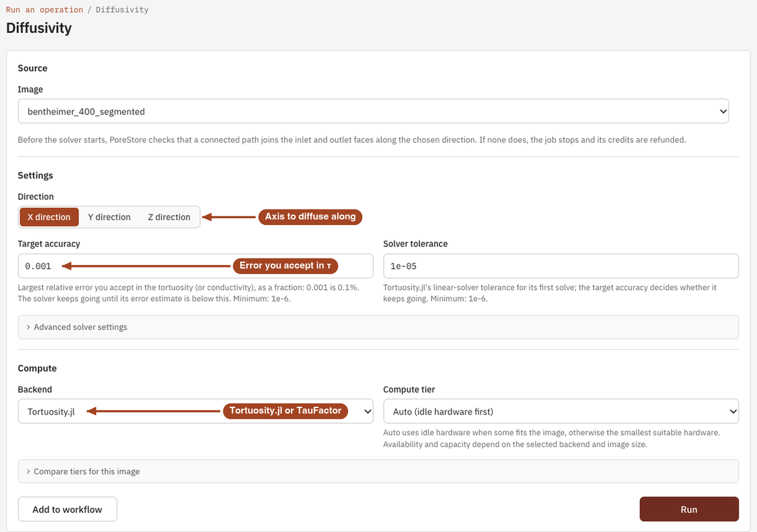Viewport: 757px width, 532px height.
Task: Choose the Y direction option
Action: pyautogui.click(x=109, y=217)
